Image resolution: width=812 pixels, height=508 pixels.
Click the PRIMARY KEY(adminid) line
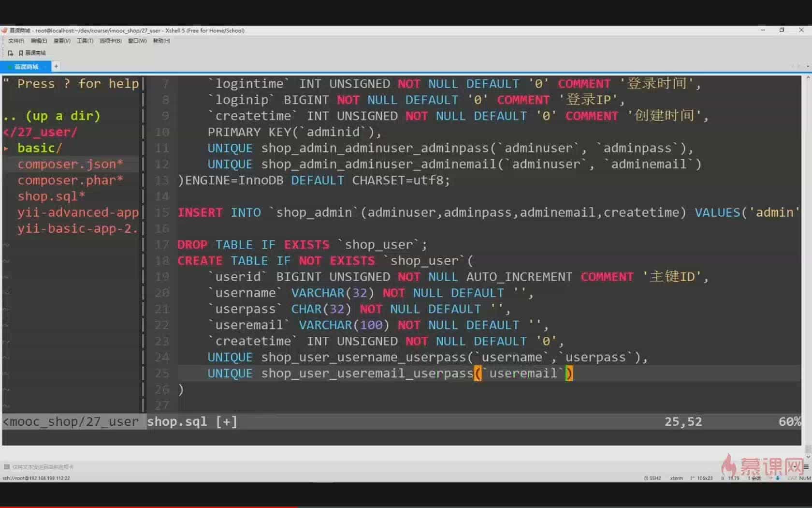pyautogui.click(x=294, y=132)
